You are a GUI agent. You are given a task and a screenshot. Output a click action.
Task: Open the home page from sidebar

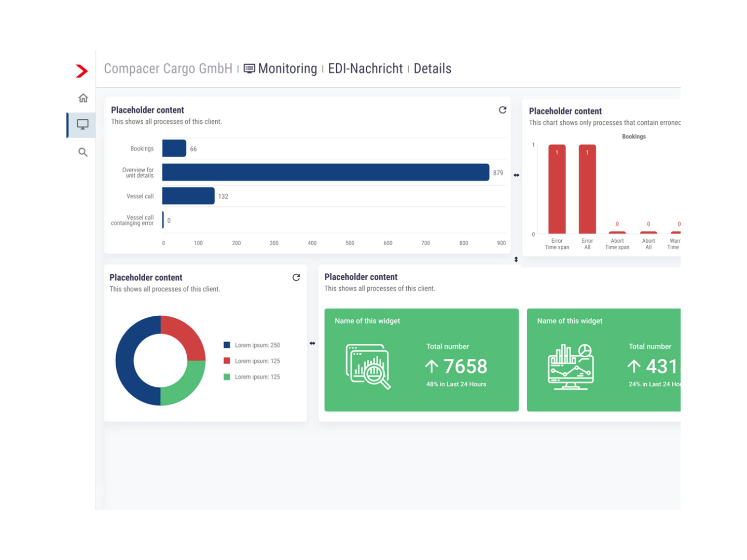coord(83,98)
